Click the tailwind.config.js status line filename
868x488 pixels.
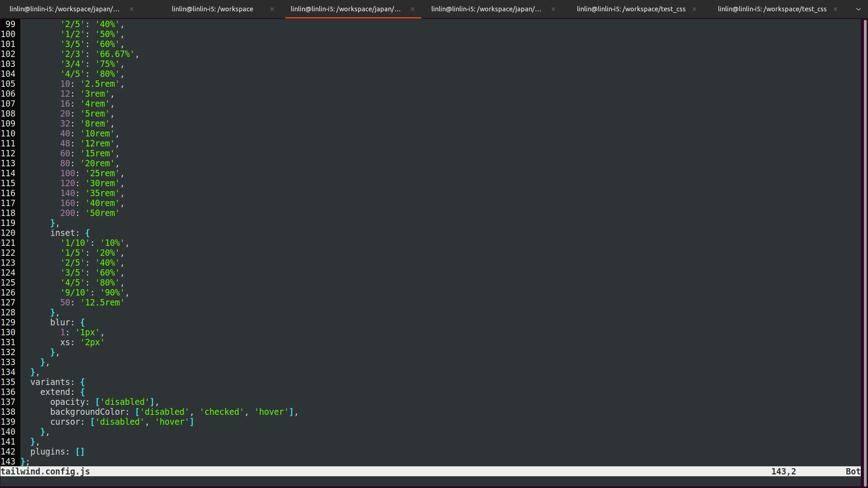[45, 472]
